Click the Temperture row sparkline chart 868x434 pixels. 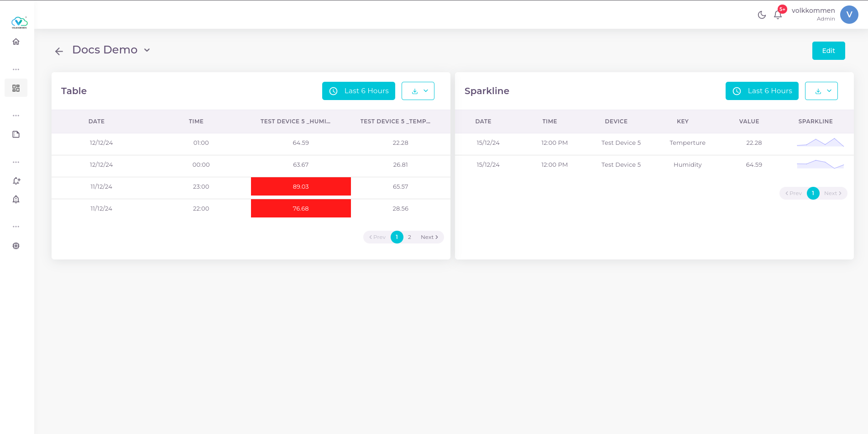(820, 143)
